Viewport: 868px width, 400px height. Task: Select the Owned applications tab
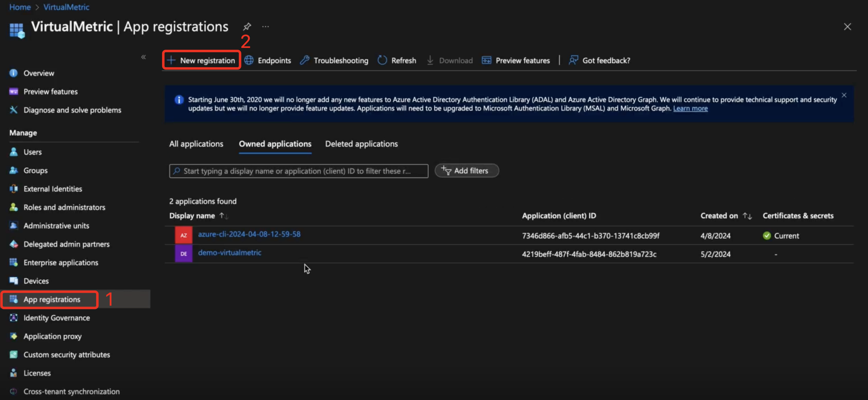click(x=275, y=144)
